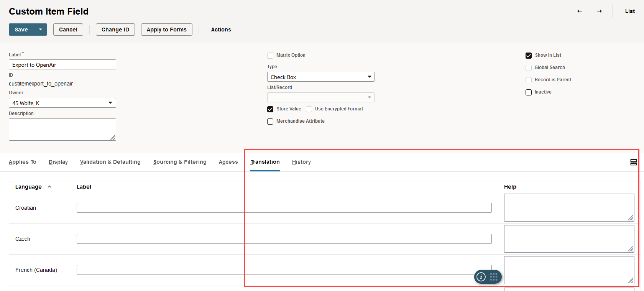
Task: Click the Save button
Action: point(21,30)
